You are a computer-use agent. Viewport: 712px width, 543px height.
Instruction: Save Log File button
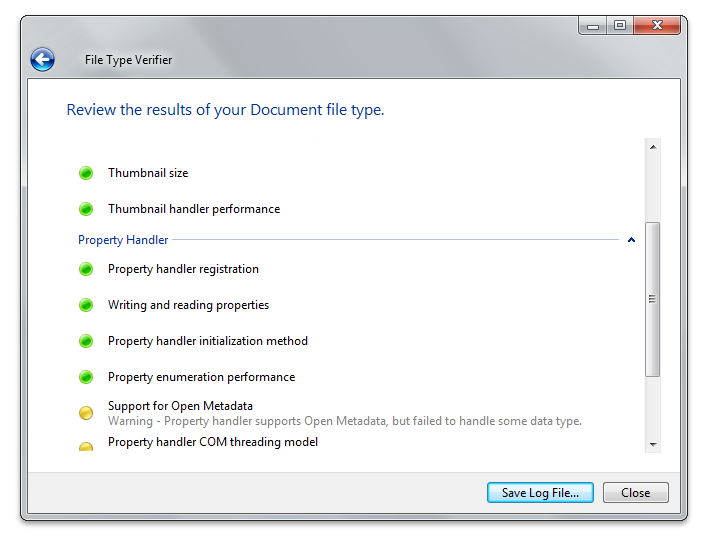click(540, 493)
